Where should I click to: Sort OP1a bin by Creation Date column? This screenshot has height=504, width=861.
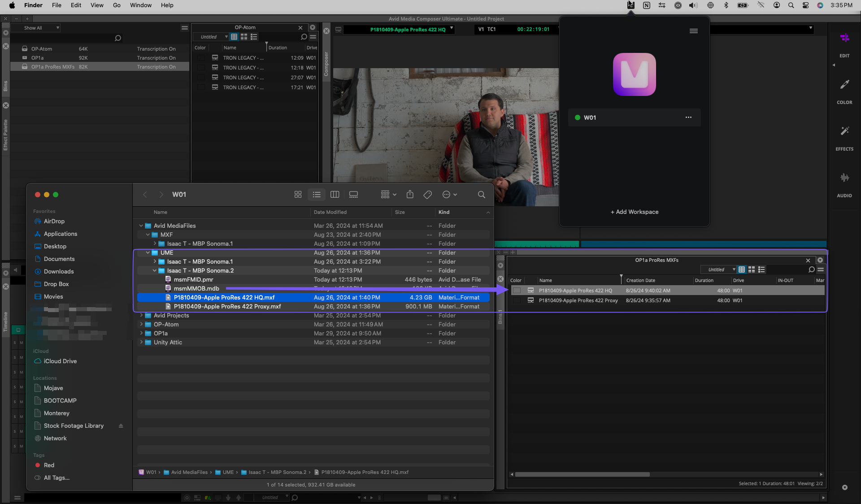[640, 281]
